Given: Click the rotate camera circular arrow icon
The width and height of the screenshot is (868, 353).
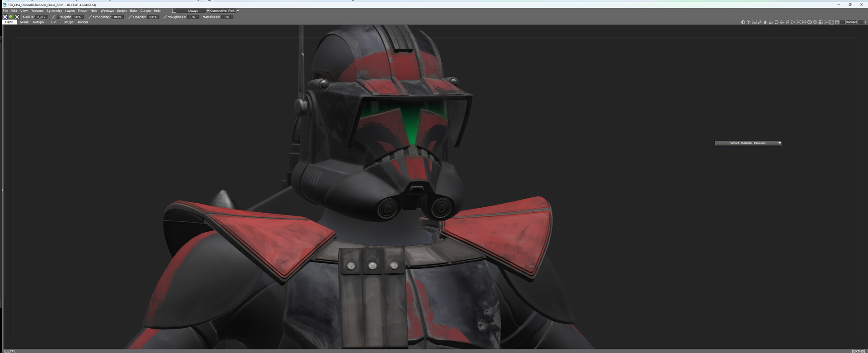Looking at the screenshot, I should (777, 22).
